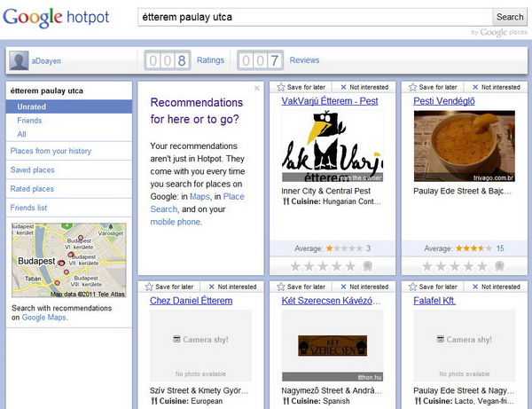This screenshot has height=409, width=532.
Task: Mark Pesti Vendéglő as Not interested
Action: click(497, 87)
